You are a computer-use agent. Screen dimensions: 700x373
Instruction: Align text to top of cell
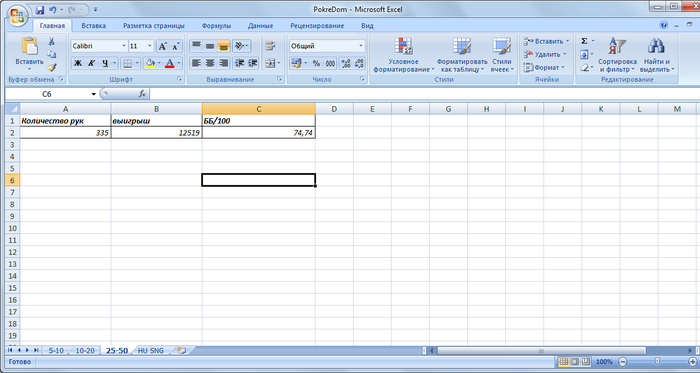point(196,46)
